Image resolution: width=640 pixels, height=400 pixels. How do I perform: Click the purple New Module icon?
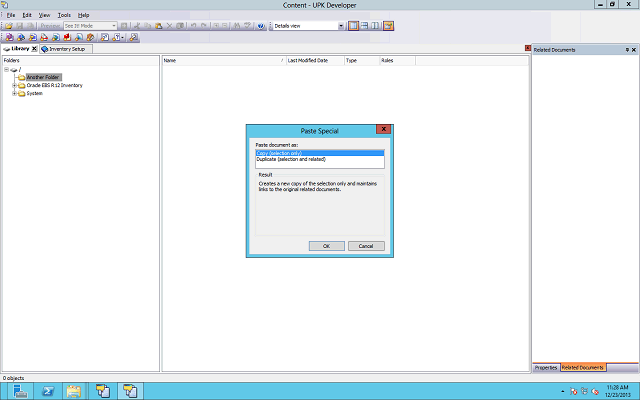pos(10,37)
